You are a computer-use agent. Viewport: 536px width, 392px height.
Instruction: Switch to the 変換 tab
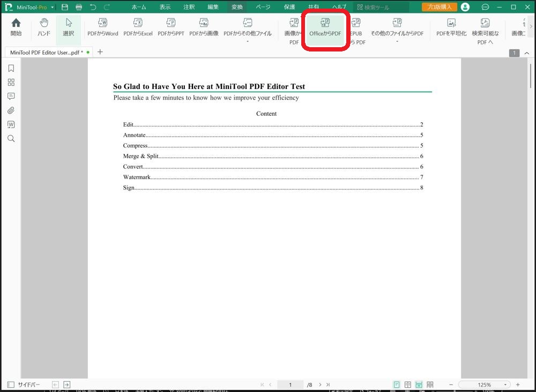coord(237,7)
